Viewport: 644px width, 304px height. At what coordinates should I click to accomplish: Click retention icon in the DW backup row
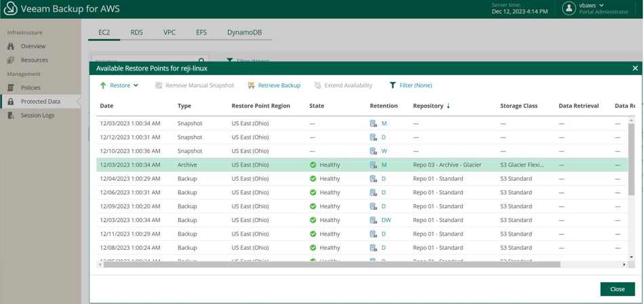[374, 220]
